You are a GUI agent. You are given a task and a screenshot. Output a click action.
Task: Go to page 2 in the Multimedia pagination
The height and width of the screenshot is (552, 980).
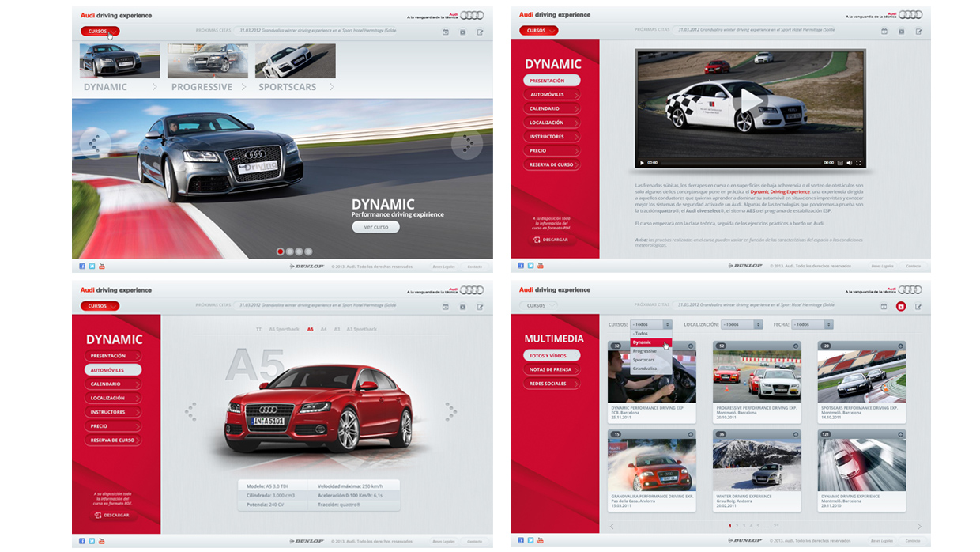pyautogui.click(x=737, y=526)
